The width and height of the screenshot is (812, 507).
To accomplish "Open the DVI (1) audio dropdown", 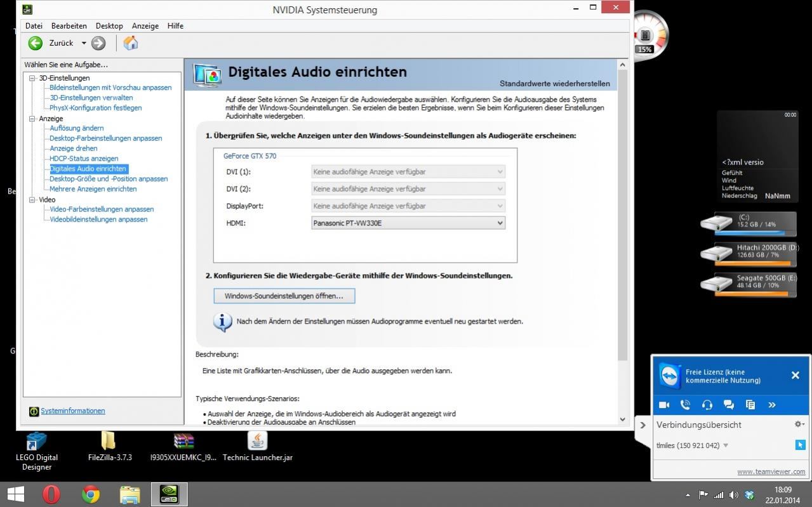I will [408, 171].
